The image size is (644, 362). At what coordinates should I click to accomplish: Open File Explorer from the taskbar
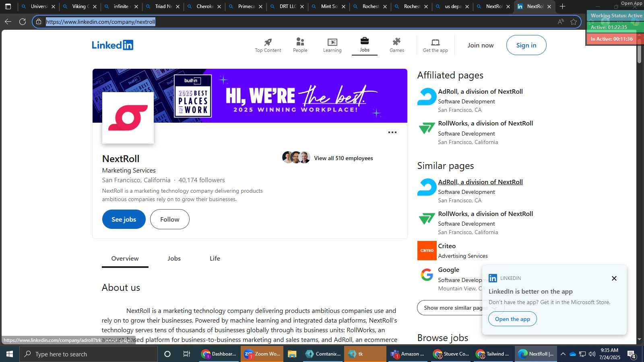292,354
